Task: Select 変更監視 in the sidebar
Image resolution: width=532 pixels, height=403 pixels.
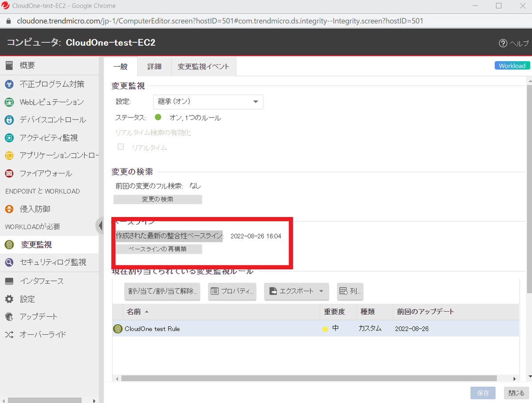Action: [49, 245]
